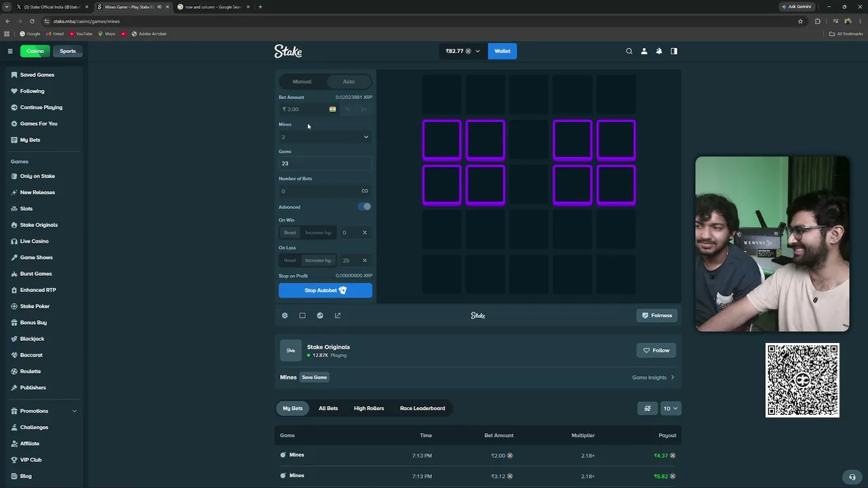Open Slots category
The height and width of the screenshot is (488, 868).
[26, 209]
